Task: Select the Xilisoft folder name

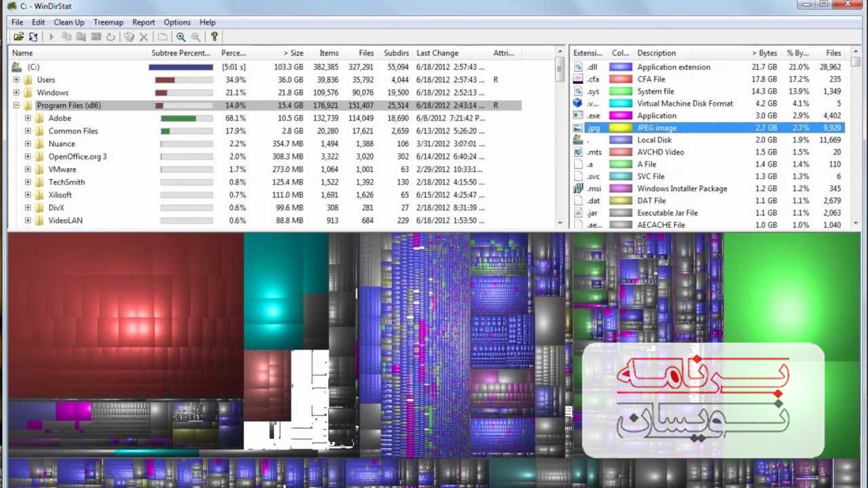Action: pos(60,195)
